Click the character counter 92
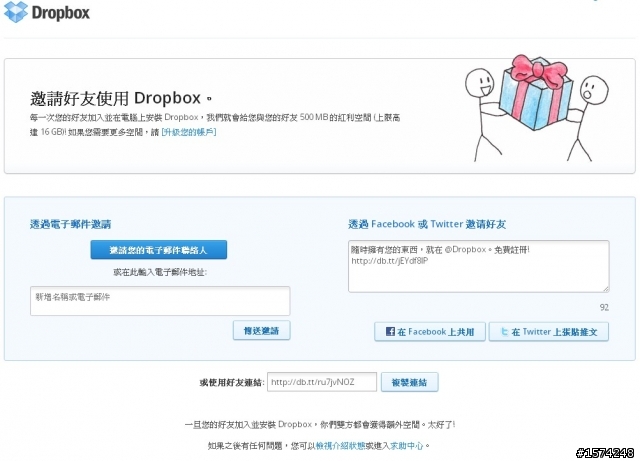The width and height of the screenshot is (640, 461). point(604,307)
